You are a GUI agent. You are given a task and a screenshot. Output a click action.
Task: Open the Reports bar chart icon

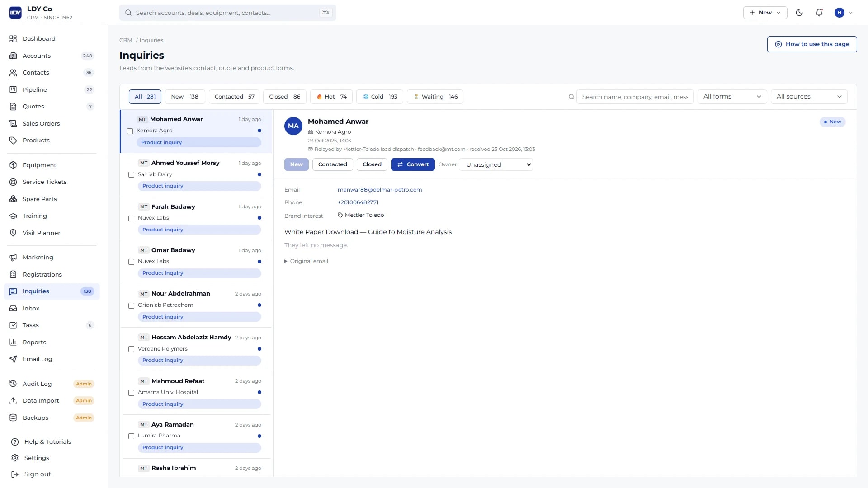click(13, 342)
